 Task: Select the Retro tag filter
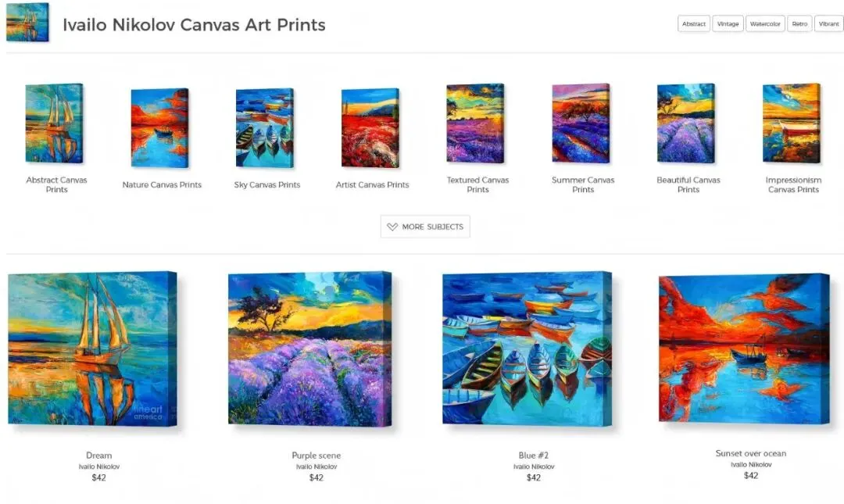pyautogui.click(x=799, y=23)
